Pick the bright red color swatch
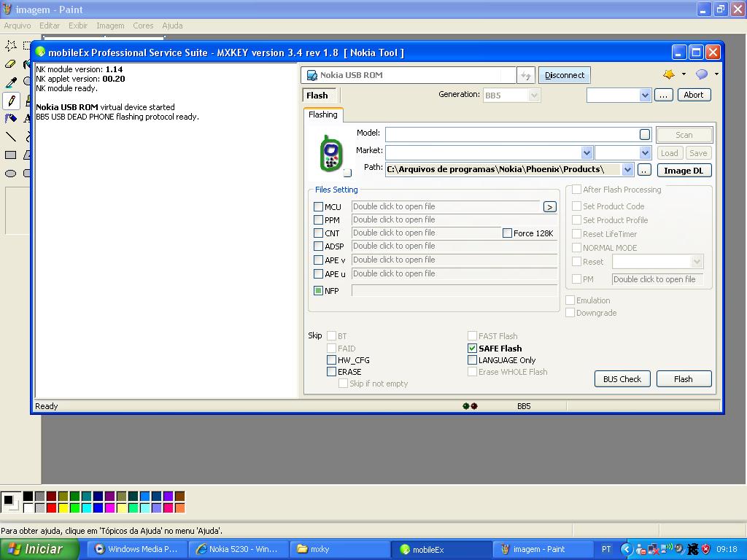Screen dimensions: 747x560 point(52,507)
